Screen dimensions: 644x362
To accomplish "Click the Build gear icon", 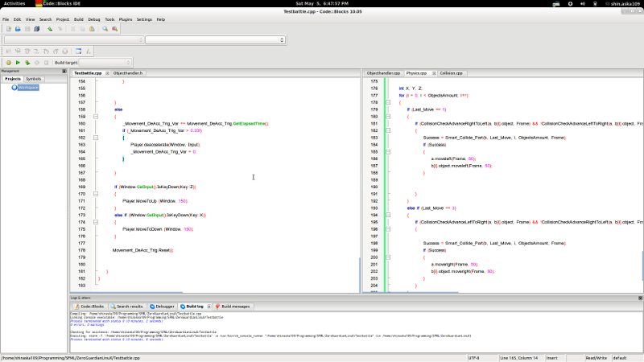I will [x=9, y=63].
